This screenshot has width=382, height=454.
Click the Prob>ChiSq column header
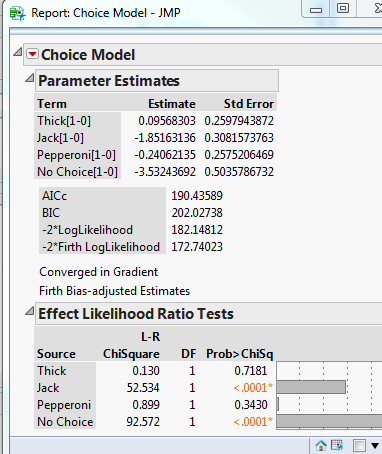coord(240,354)
